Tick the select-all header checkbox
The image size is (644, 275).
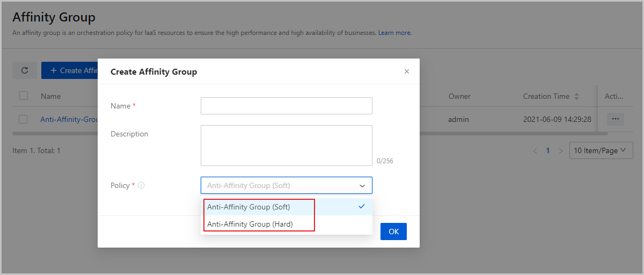coord(24,96)
